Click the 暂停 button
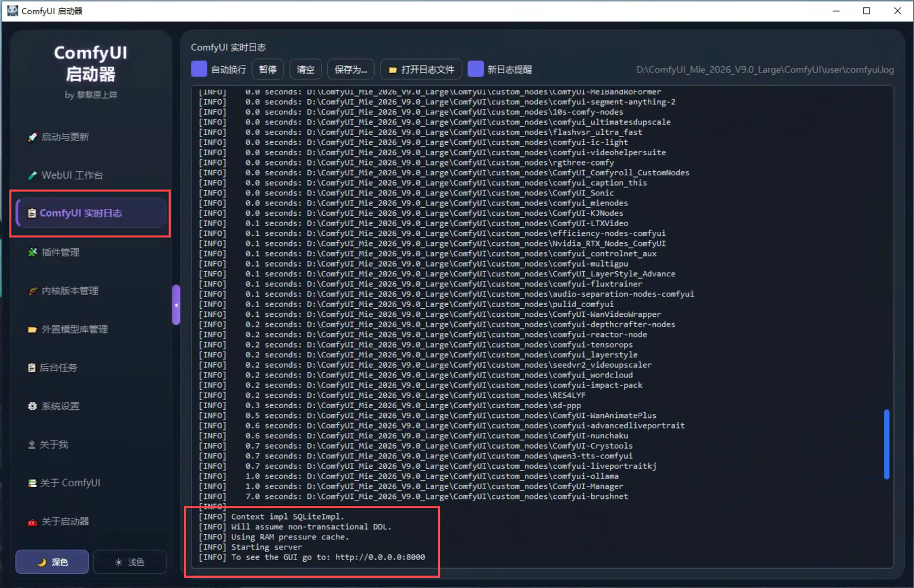The image size is (914, 588). 268,69
